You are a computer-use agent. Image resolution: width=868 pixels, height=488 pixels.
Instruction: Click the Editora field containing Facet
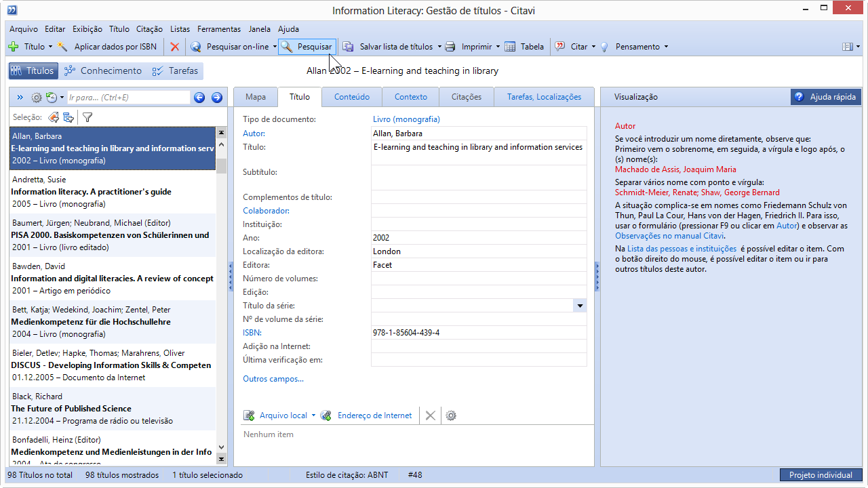point(479,265)
